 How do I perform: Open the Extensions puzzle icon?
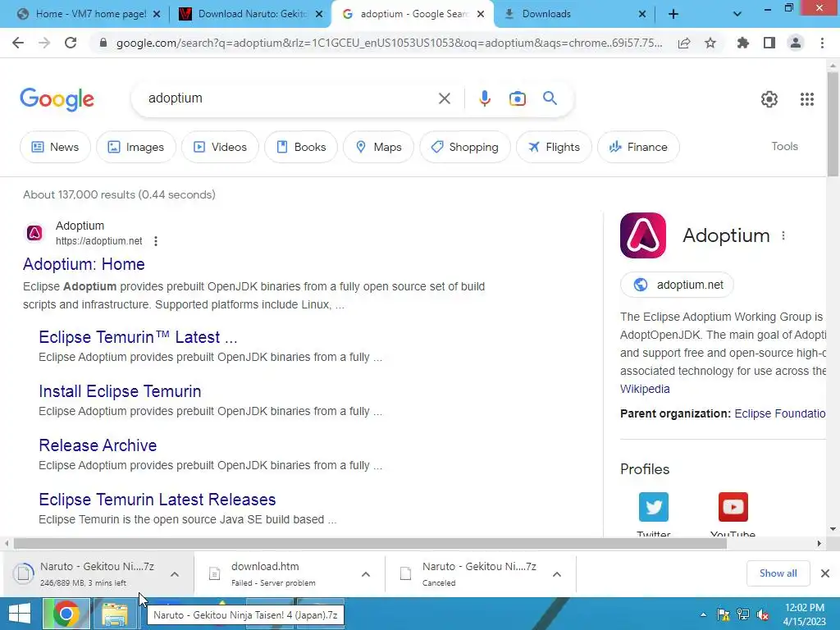tap(743, 43)
